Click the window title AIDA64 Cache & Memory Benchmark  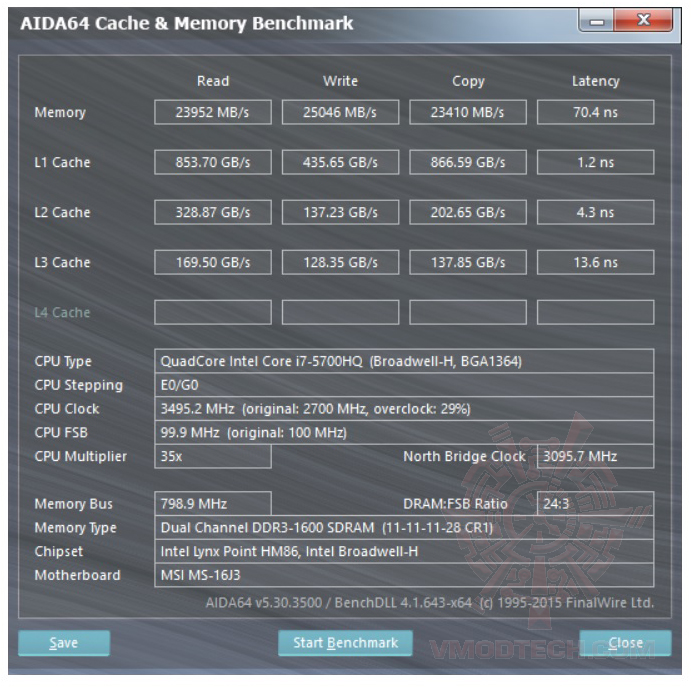[x=187, y=23]
